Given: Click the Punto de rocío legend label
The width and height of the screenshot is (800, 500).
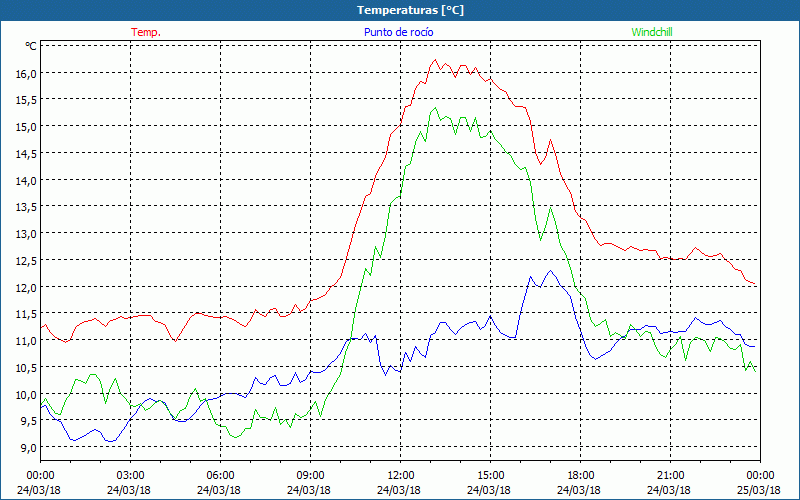Looking at the screenshot, I should click(x=398, y=32).
